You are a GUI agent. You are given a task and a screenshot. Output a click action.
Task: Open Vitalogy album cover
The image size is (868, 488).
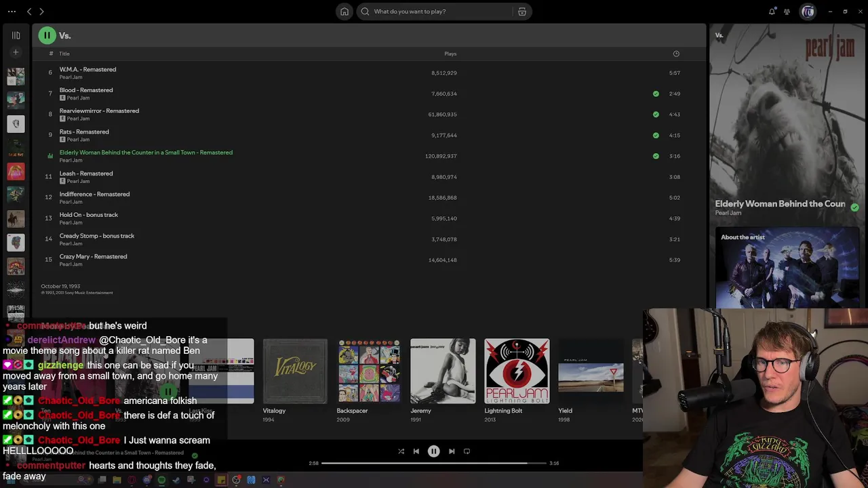(295, 371)
